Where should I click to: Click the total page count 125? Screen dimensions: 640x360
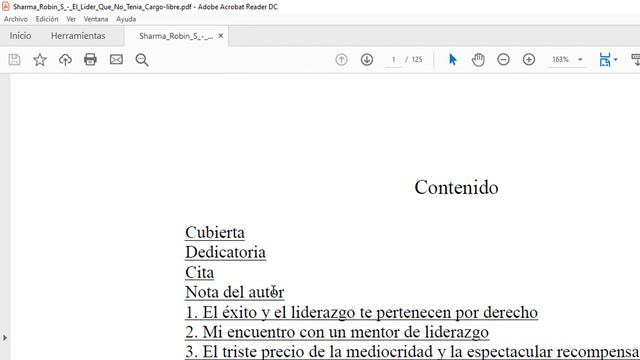pos(417,60)
